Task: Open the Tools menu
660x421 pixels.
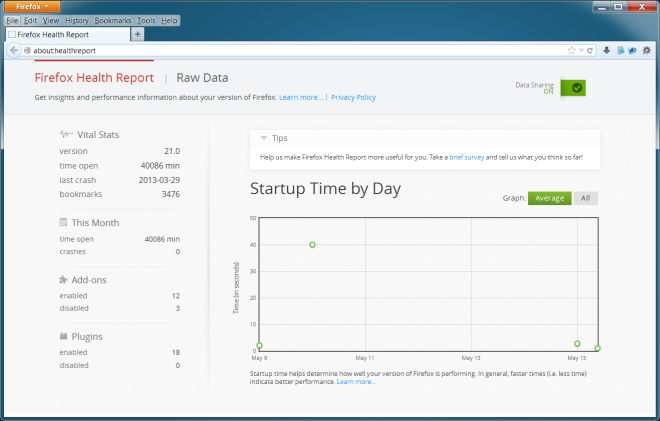Action: pyautogui.click(x=146, y=21)
